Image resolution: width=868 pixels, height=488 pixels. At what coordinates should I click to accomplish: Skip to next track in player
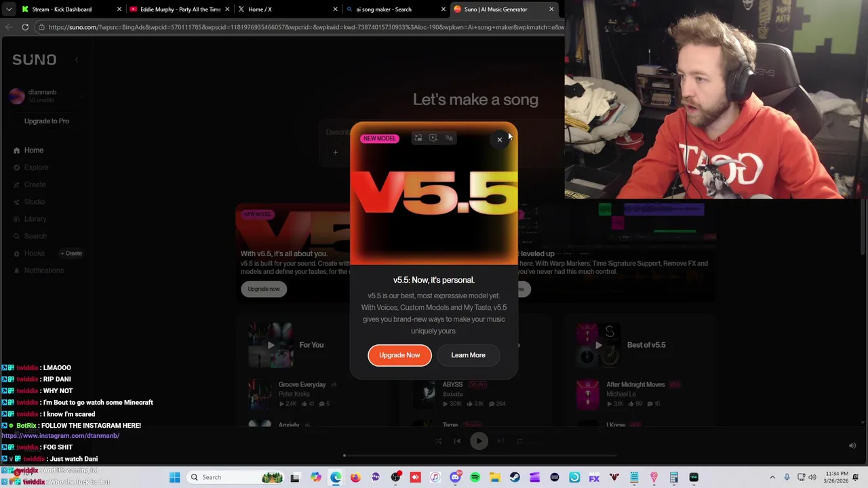pos(500,441)
